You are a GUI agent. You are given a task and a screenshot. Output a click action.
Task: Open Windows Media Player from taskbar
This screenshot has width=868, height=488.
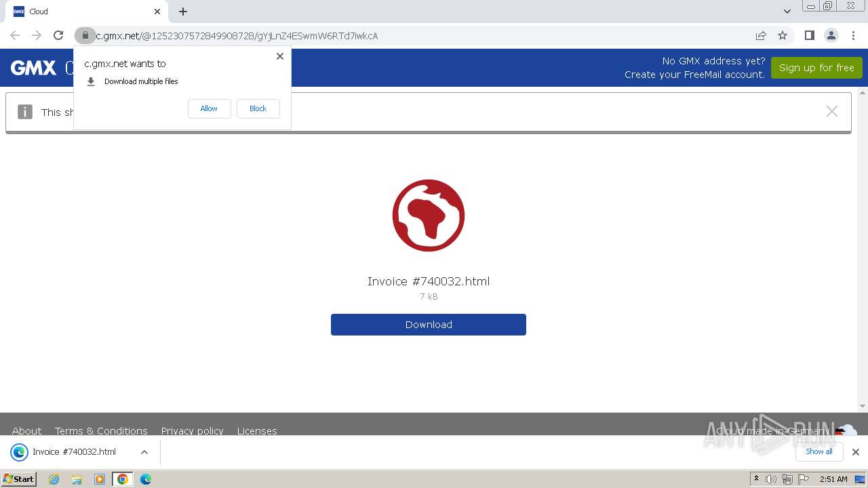(x=100, y=479)
